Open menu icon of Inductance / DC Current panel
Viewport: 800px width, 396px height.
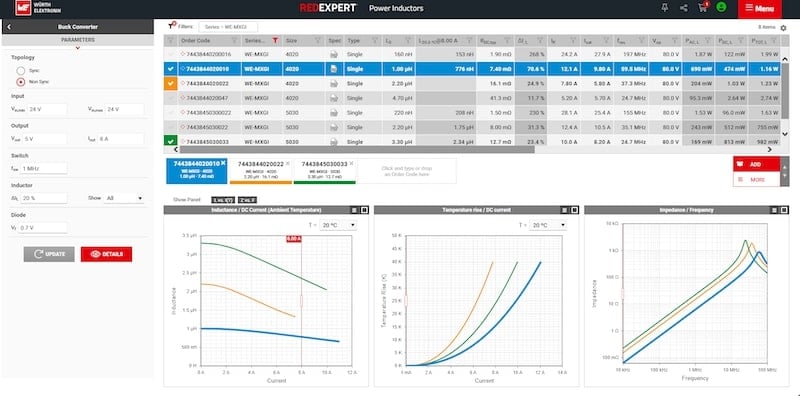pos(355,210)
